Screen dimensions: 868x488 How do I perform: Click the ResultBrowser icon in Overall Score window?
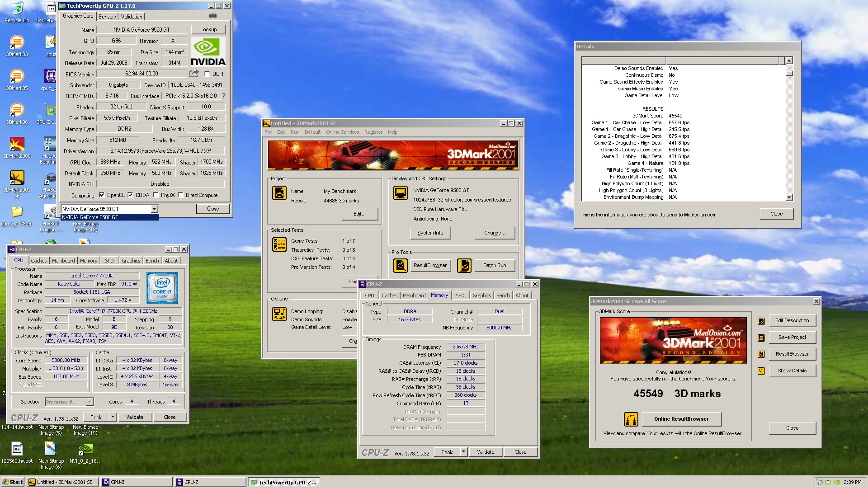(x=761, y=354)
